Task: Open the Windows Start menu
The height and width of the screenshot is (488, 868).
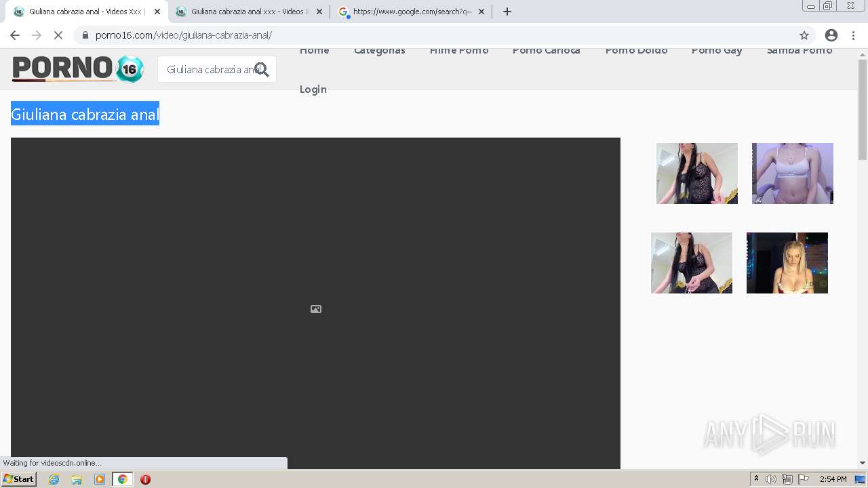Action: [18, 479]
